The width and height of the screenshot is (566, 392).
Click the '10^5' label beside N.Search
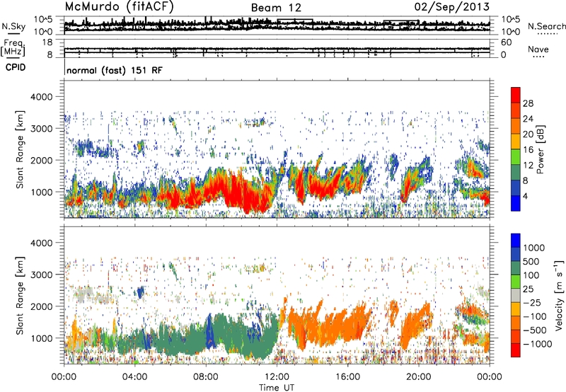click(510, 19)
